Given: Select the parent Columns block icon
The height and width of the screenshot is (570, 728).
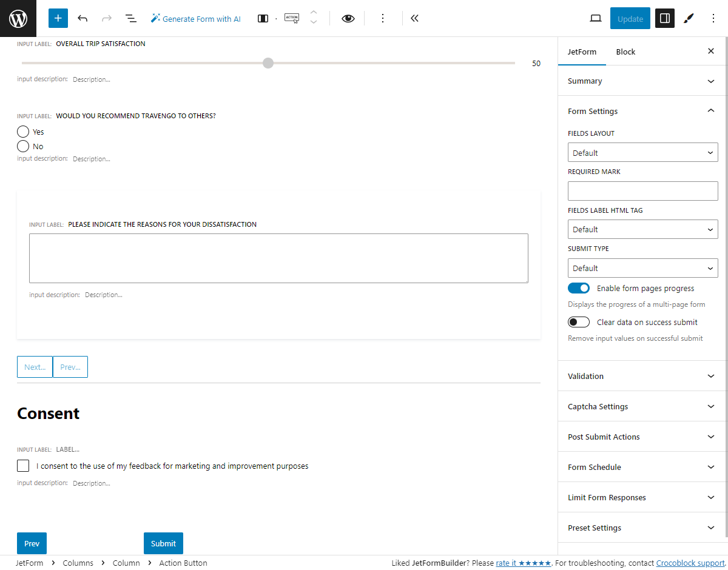Looking at the screenshot, I should click(263, 18).
